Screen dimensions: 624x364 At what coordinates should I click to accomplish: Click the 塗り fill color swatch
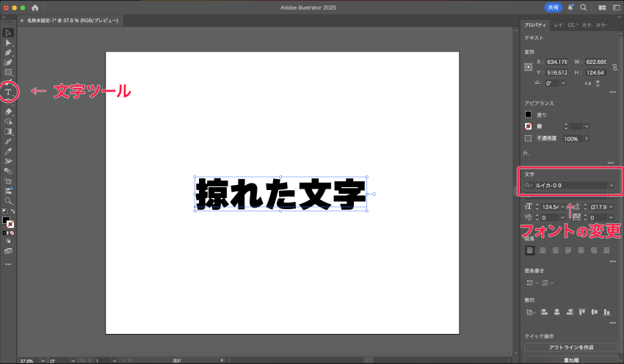(x=528, y=114)
